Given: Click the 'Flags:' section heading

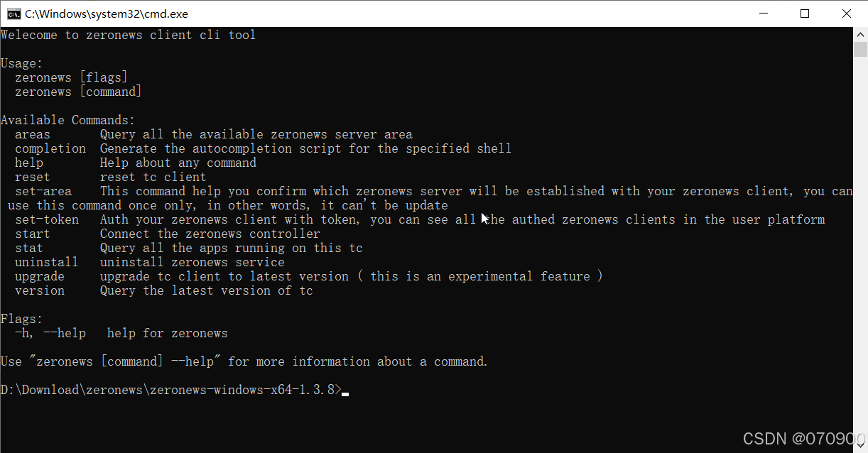Looking at the screenshot, I should tap(21, 319).
